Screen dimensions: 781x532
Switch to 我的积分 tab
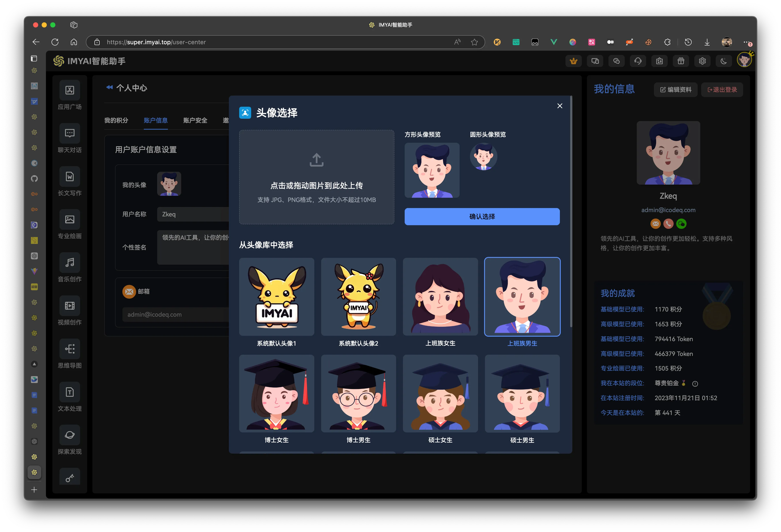tap(116, 120)
